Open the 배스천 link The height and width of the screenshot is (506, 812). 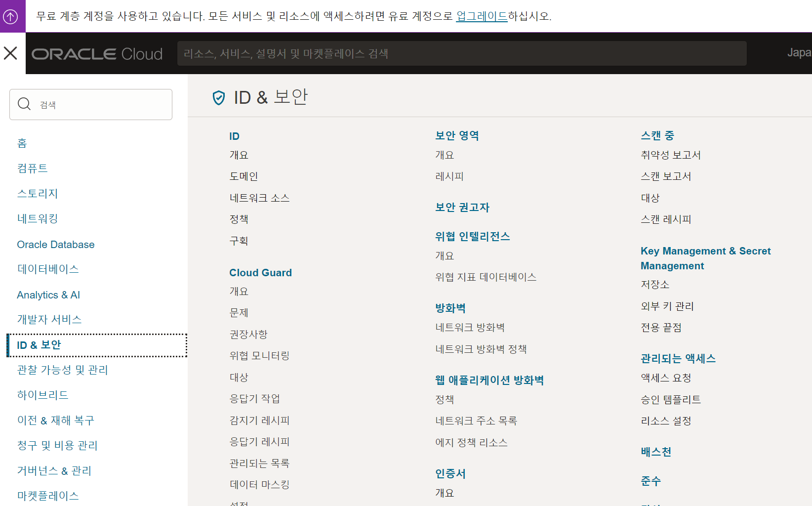[x=656, y=452]
